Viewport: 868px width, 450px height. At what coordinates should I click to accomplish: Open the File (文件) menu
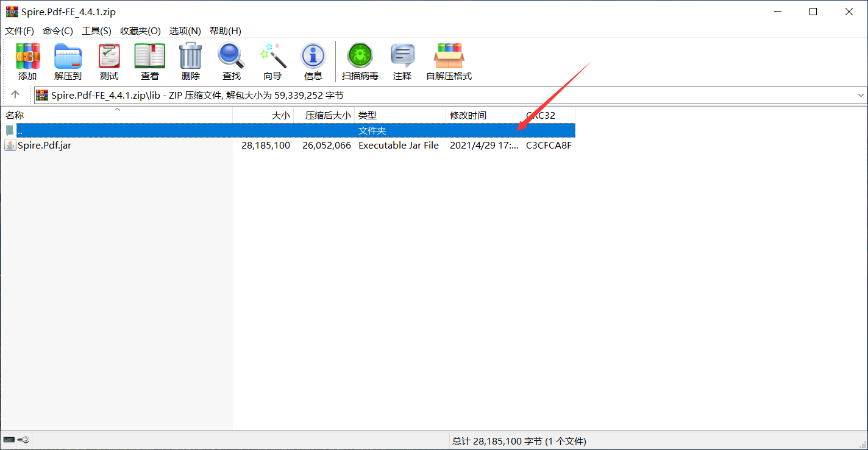[x=19, y=30]
